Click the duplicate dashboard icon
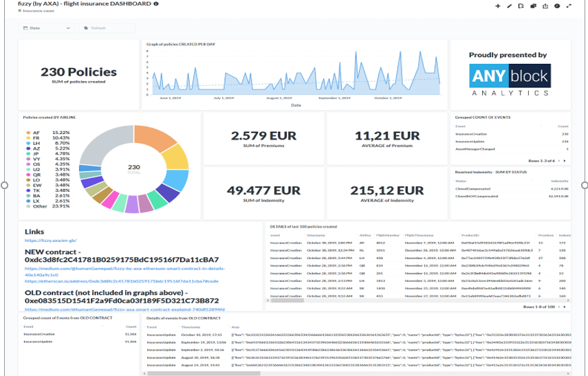588x376 pixels. [x=533, y=6]
